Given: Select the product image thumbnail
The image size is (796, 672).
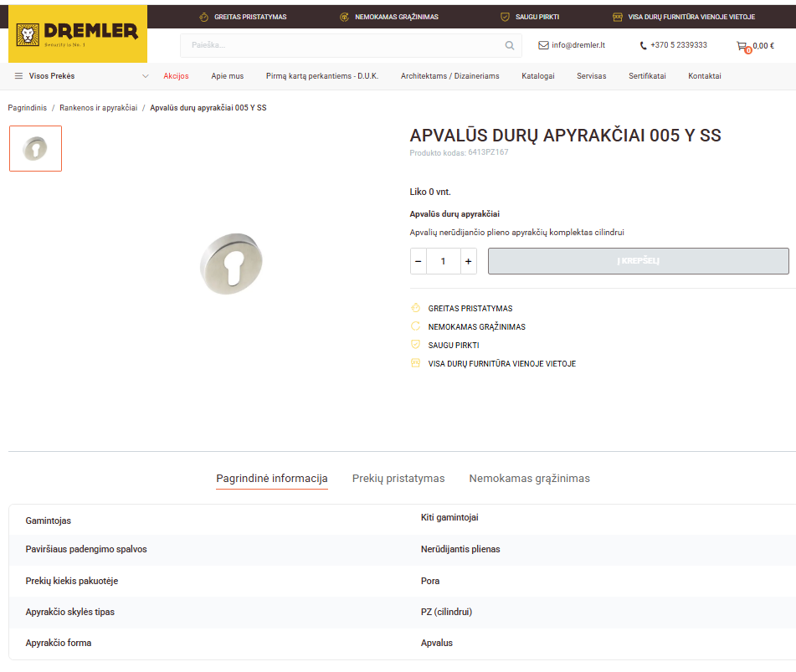Looking at the screenshot, I should 35,149.
